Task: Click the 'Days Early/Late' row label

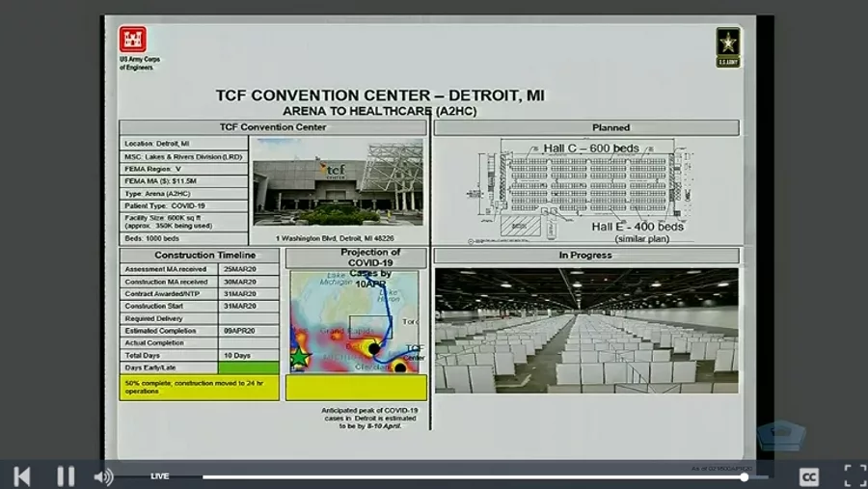Action: pyautogui.click(x=169, y=367)
